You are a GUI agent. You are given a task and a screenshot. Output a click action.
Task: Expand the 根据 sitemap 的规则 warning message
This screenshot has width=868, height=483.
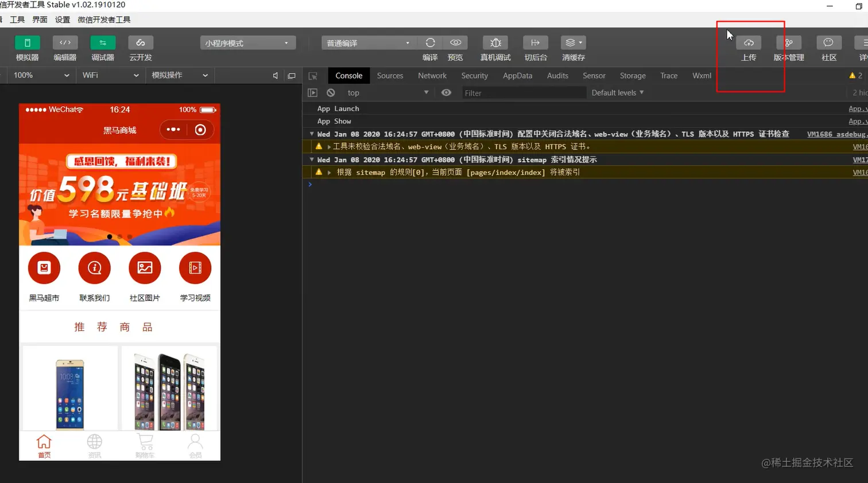[x=329, y=172]
